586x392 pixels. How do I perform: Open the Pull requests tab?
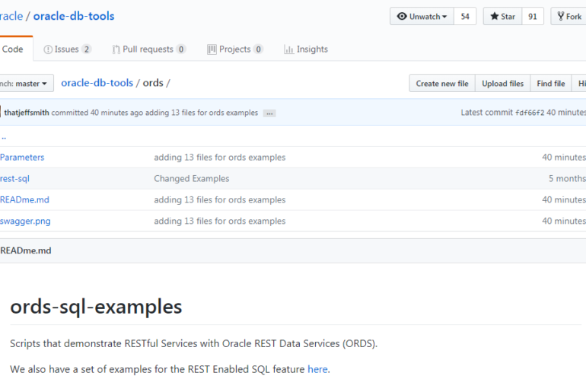point(148,49)
